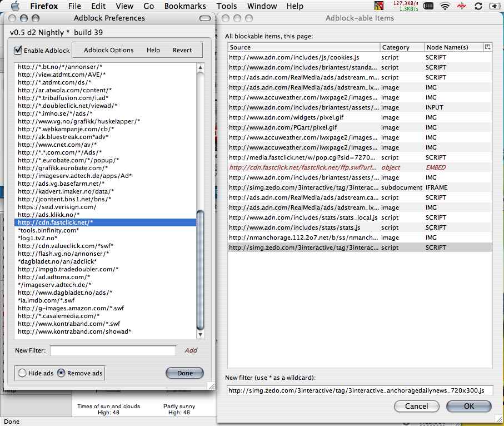The width and height of the screenshot is (504, 426).
Task: Click the New Filter input field
Action: pos(113,350)
